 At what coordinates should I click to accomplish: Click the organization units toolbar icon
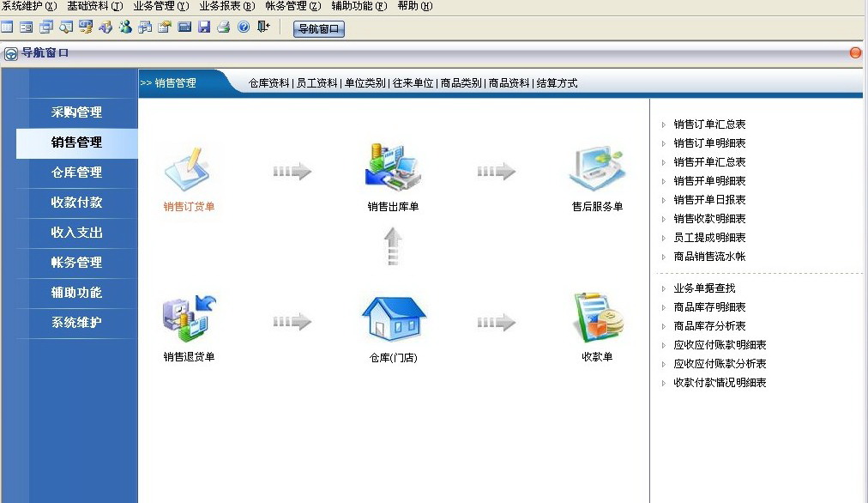tap(145, 27)
